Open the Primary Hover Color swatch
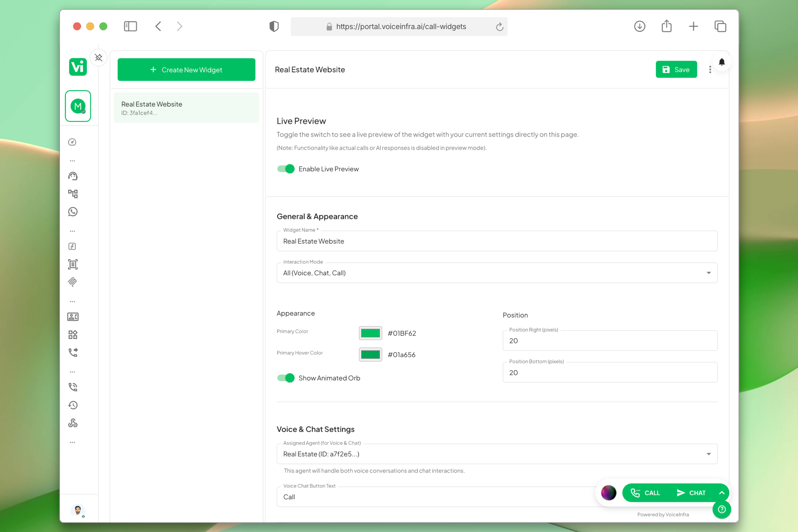 pos(370,355)
